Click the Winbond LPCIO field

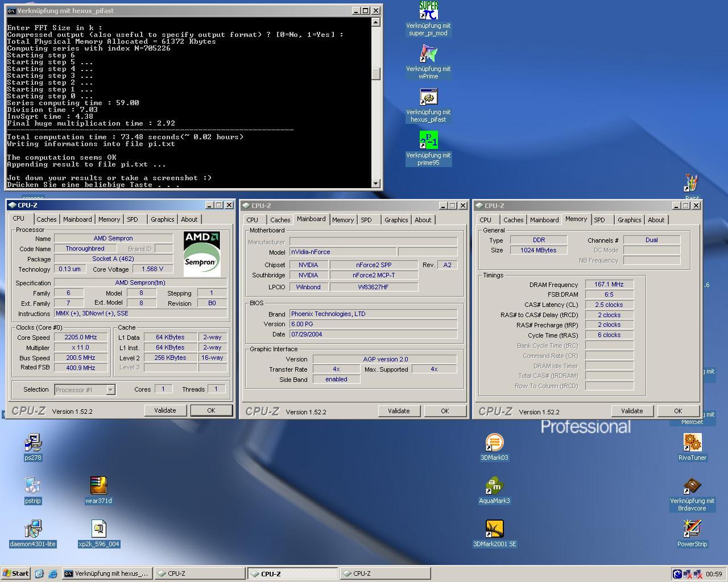coord(308,287)
